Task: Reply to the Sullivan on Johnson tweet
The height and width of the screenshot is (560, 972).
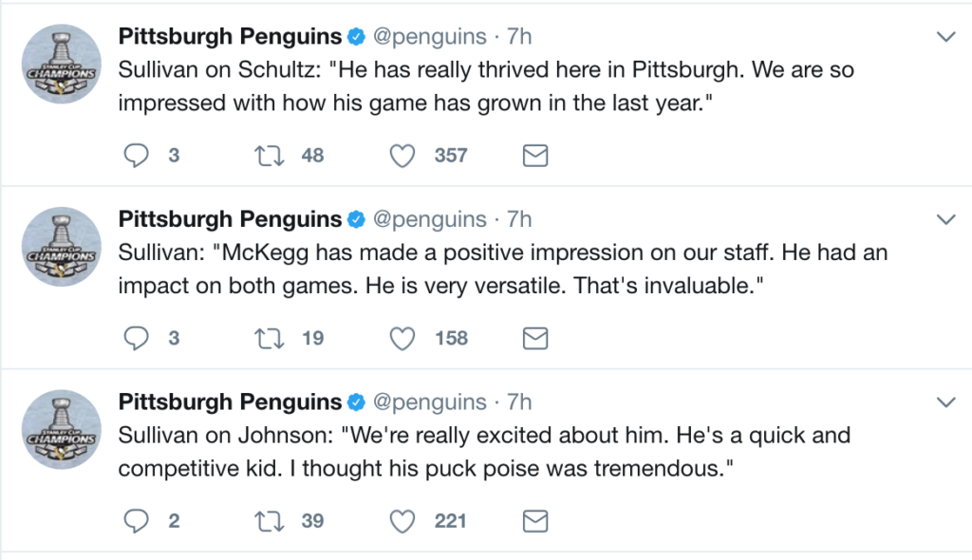Action: 139,520
